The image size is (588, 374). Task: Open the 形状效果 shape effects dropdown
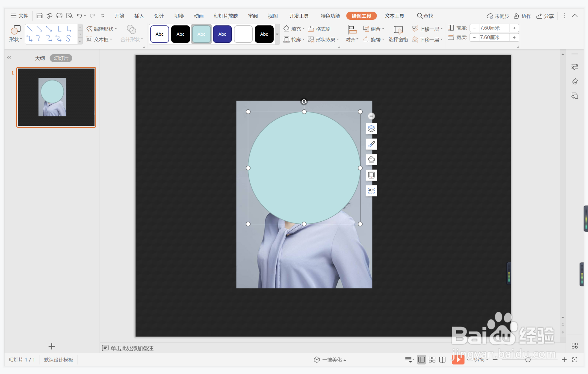point(323,39)
